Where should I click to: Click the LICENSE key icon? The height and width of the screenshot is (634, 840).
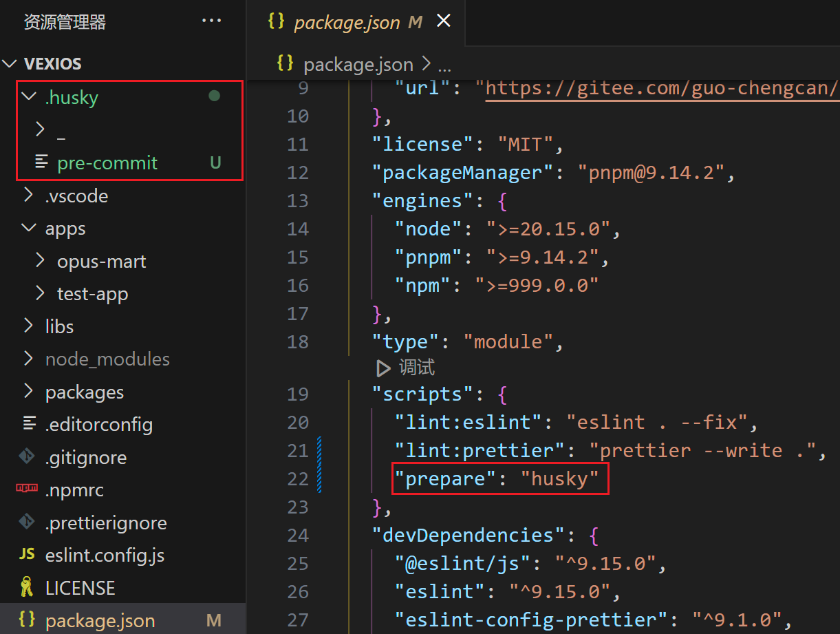point(27,588)
